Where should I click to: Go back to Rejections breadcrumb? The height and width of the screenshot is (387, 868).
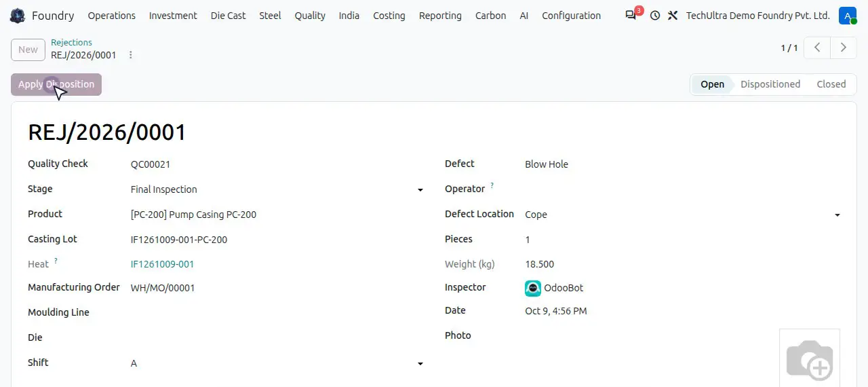[71, 42]
